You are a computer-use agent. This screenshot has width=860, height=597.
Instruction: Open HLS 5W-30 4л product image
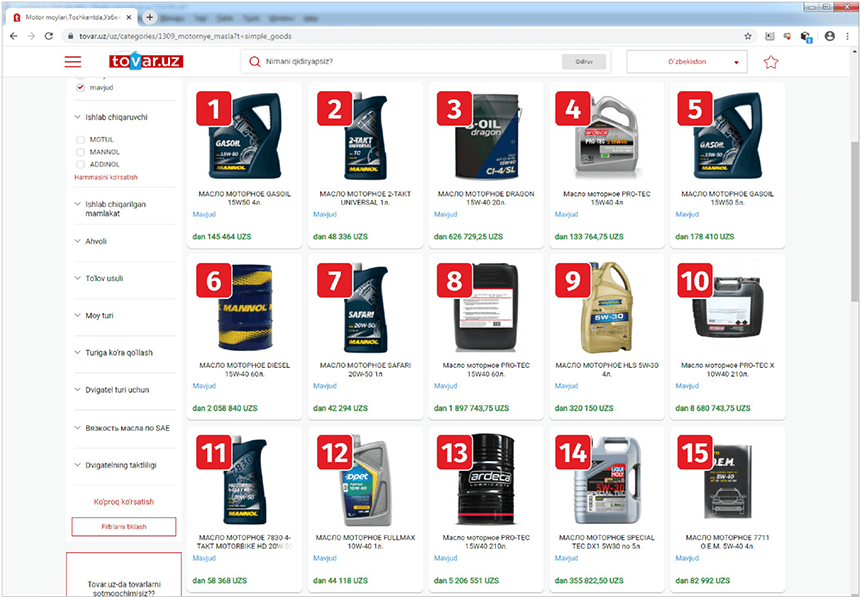[x=607, y=308]
